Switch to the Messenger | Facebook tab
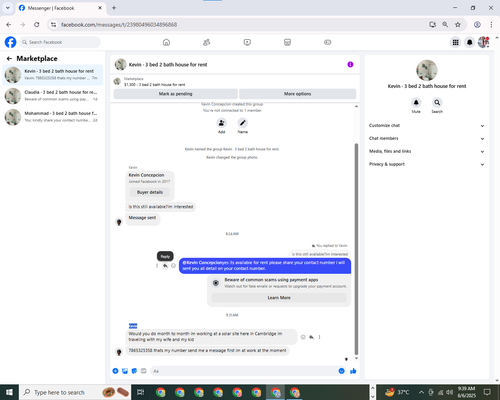 coord(60,8)
